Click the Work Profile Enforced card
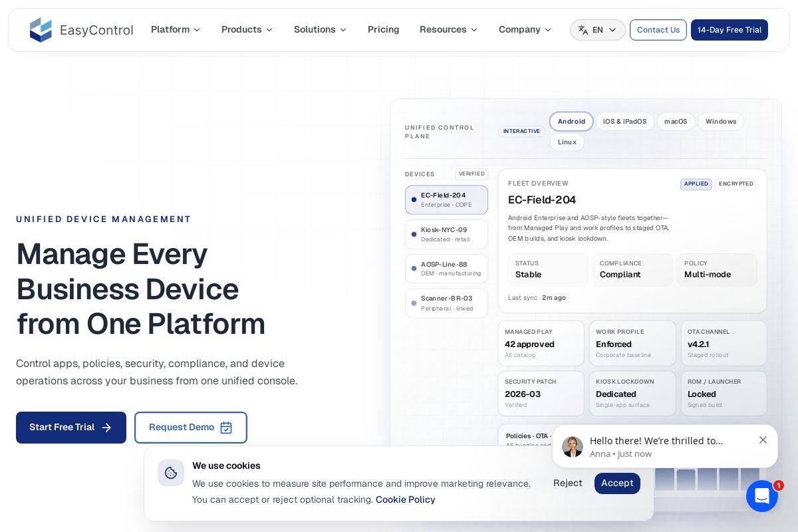The width and height of the screenshot is (798, 532). pyautogui.click(x=632, y=344)
